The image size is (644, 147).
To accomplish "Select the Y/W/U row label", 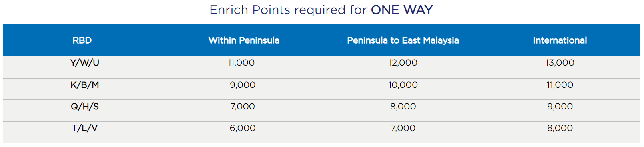I will click(84, 63).
